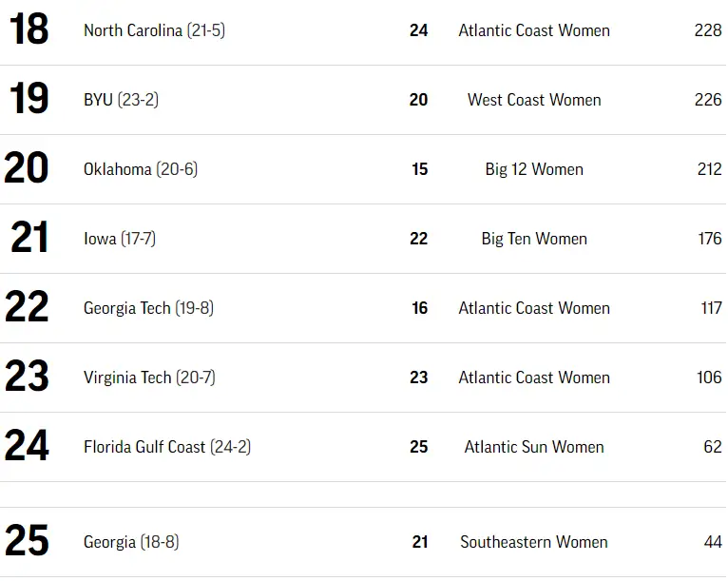
Task: Click the large rank number 18
Action: (29, 29)
